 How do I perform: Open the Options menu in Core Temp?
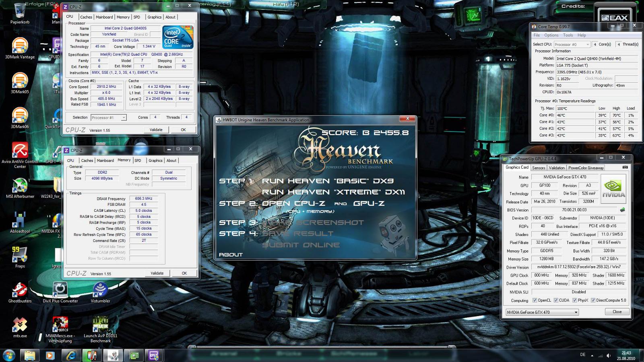pyautogui.click(x=551, y=35)
